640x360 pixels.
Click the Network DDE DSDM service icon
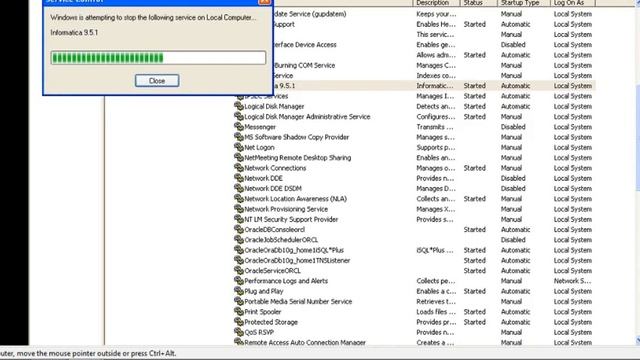[239, 188]
